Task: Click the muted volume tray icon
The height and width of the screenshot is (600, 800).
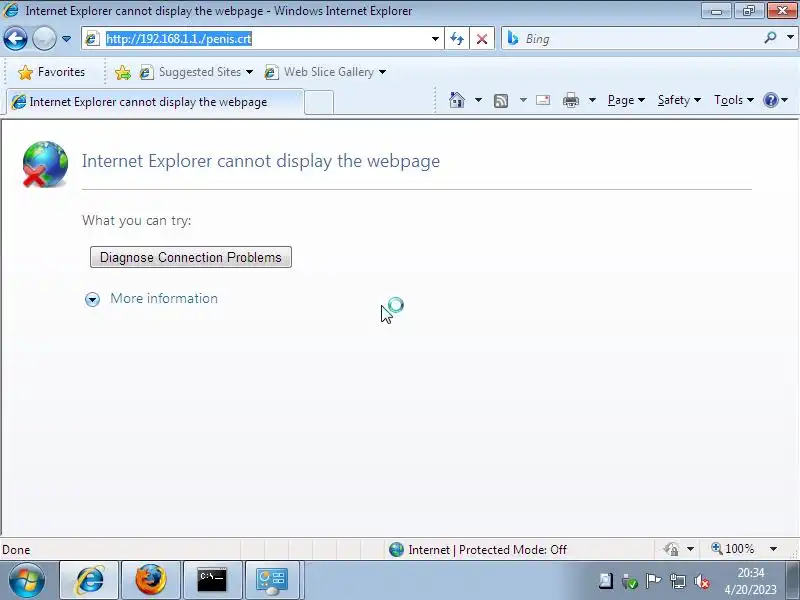Action: [x=702, y=581]
